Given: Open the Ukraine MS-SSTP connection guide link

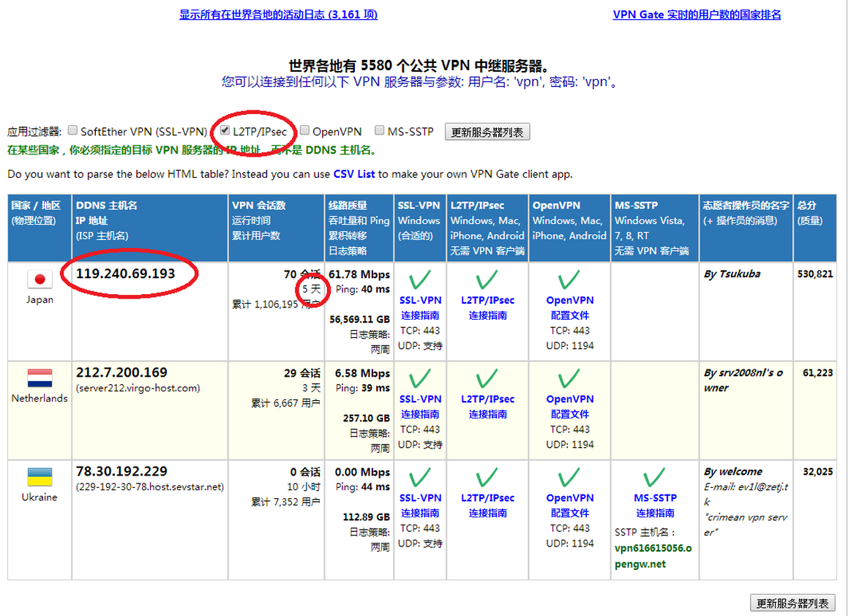Looking at the screenshot, I should (656, 513).
